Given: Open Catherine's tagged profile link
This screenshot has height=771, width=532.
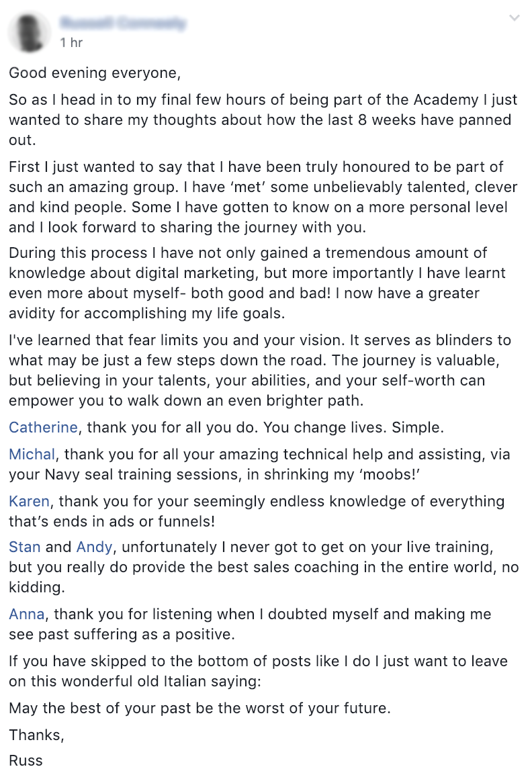Looking at the screenshot, I should click(43, 426).
